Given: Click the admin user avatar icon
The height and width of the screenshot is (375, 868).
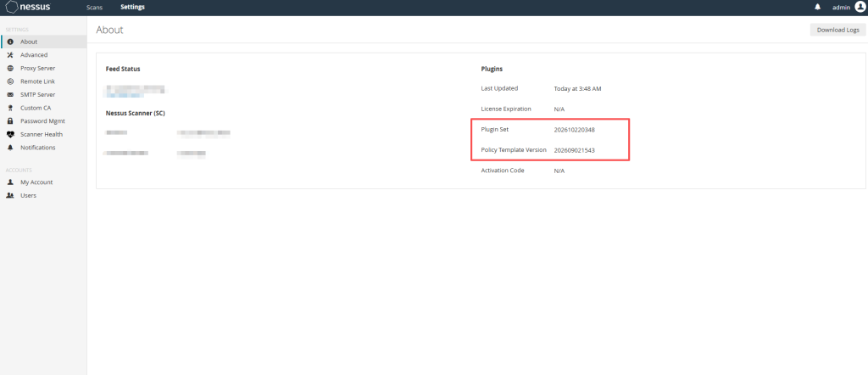Looking at the screenshot, I should [860, 7].
